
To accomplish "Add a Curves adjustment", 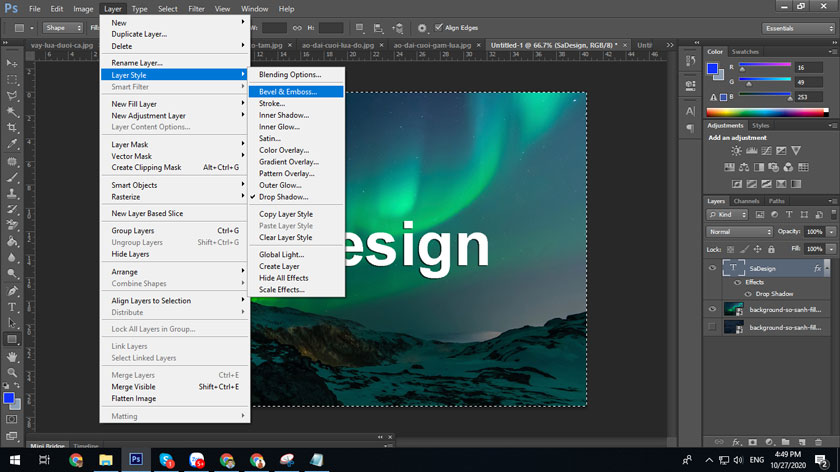I will point(767,151).
